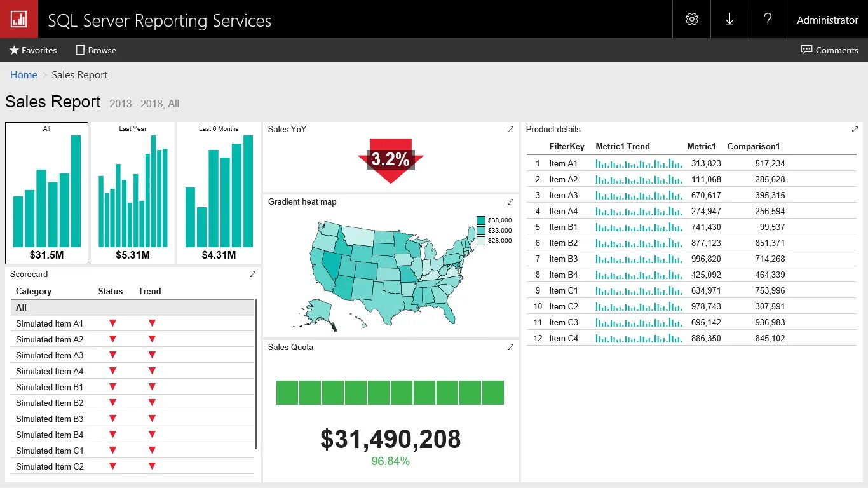The width and height of the screenshot is (868, 488).
Task: Expand the Scorecard panel
Action: 252,274
